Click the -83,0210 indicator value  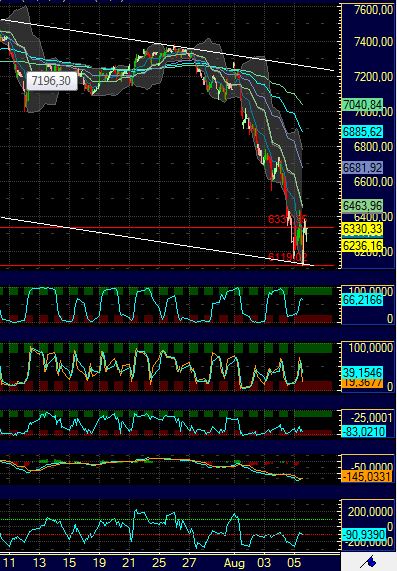point(364,432)
